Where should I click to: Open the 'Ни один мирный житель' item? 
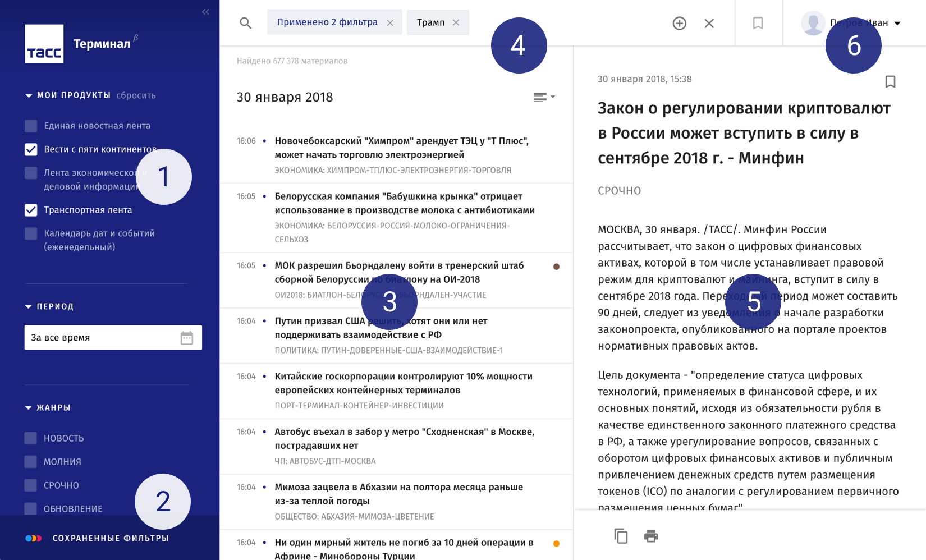(x=396, y=545)
